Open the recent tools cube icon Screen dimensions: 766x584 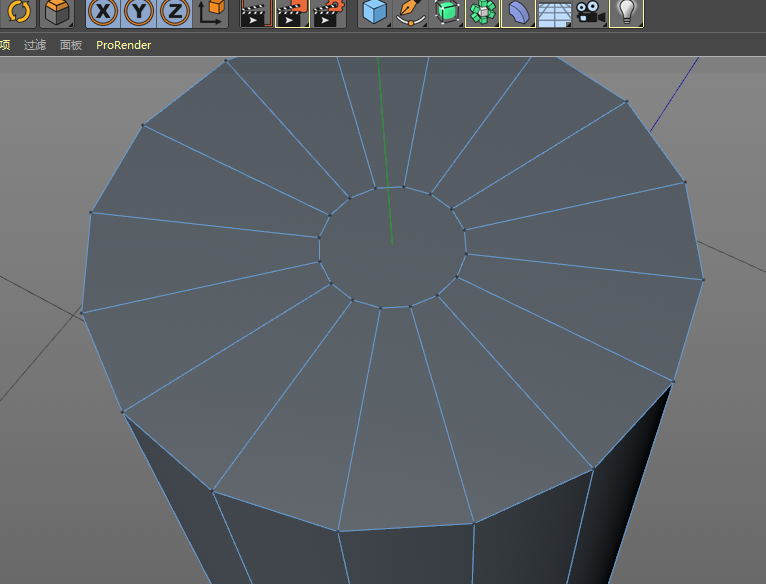[57, 12]
